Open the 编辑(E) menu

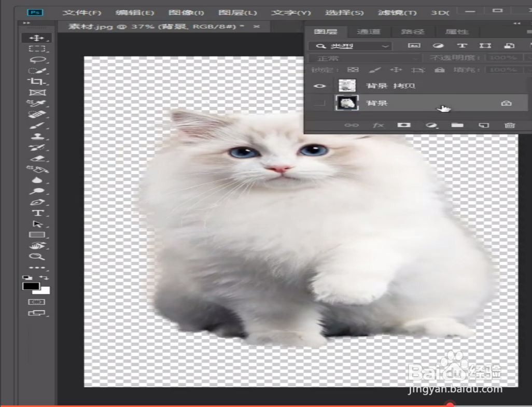(135, 12)
